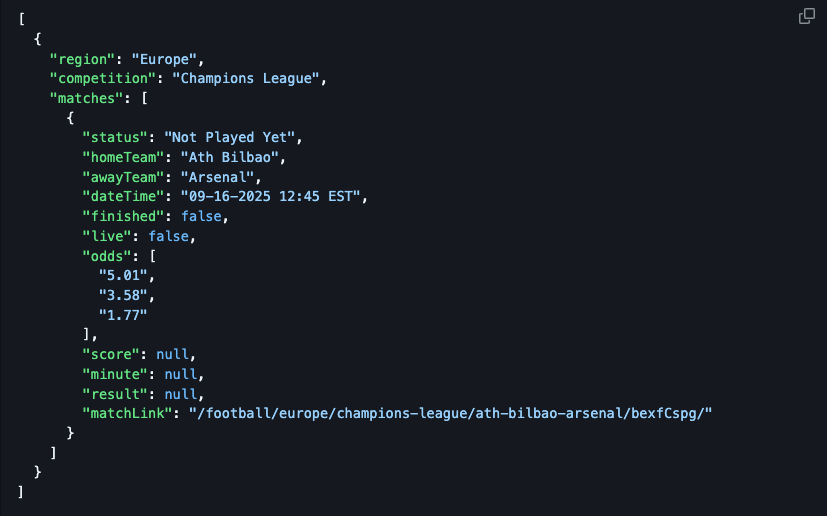Click the "minute" key
Viewport: 827px width, 516px height.
tap(111, 374)
